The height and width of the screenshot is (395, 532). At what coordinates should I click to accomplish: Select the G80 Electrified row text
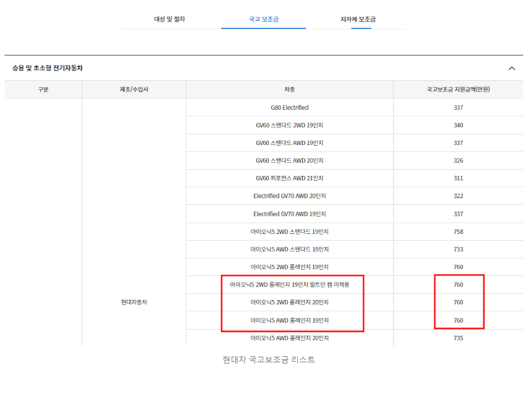(289, 108)
